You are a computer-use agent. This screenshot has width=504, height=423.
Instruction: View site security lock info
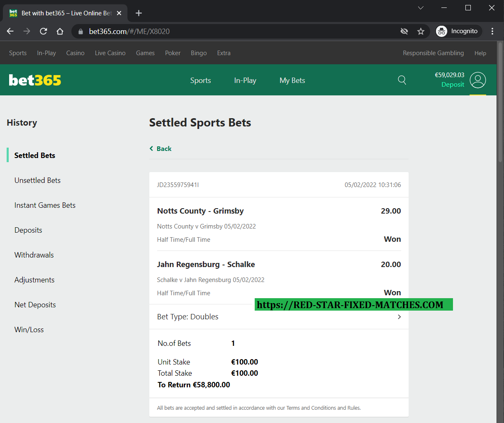tap(80, 32)
